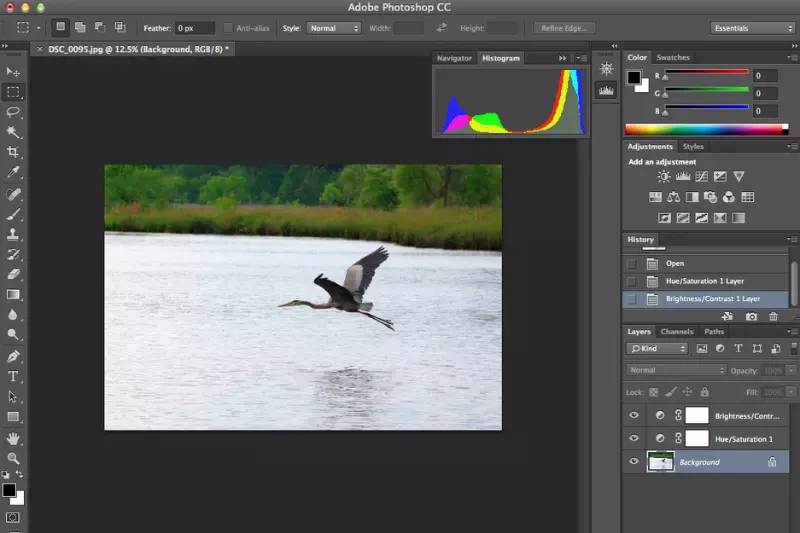Open the Layers panel flyout menu
Screen dimensions: 800x533
(792, 332)
